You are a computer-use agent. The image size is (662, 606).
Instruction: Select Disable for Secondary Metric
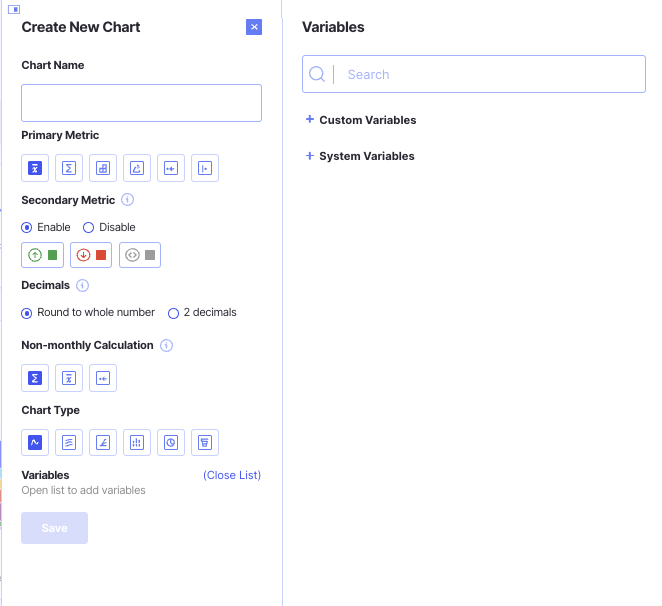point(88,227)
